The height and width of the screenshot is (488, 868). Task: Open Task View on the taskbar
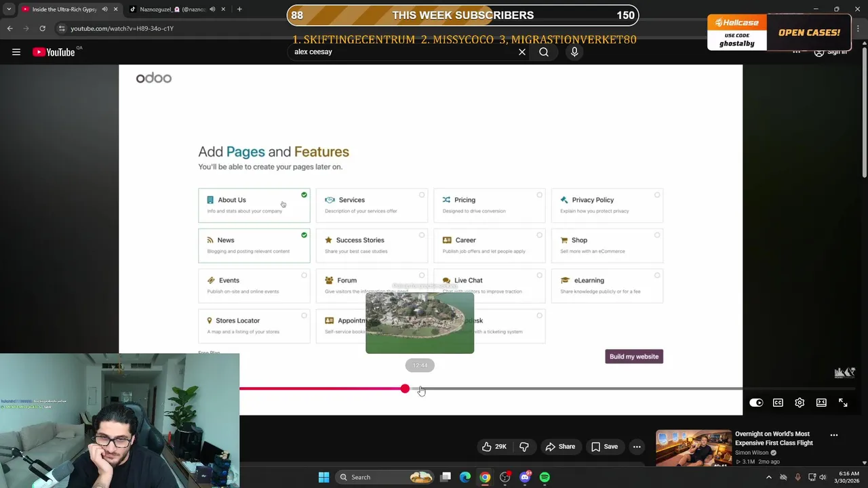point(446,477)
